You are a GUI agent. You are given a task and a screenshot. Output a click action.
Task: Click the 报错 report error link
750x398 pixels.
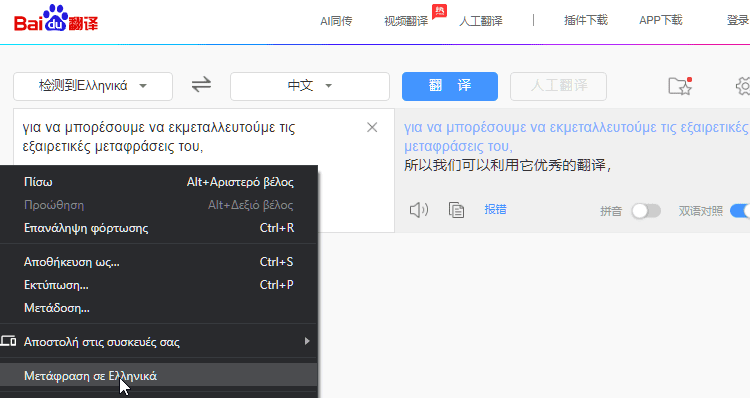pyautogui.click(x=495, y=210)
